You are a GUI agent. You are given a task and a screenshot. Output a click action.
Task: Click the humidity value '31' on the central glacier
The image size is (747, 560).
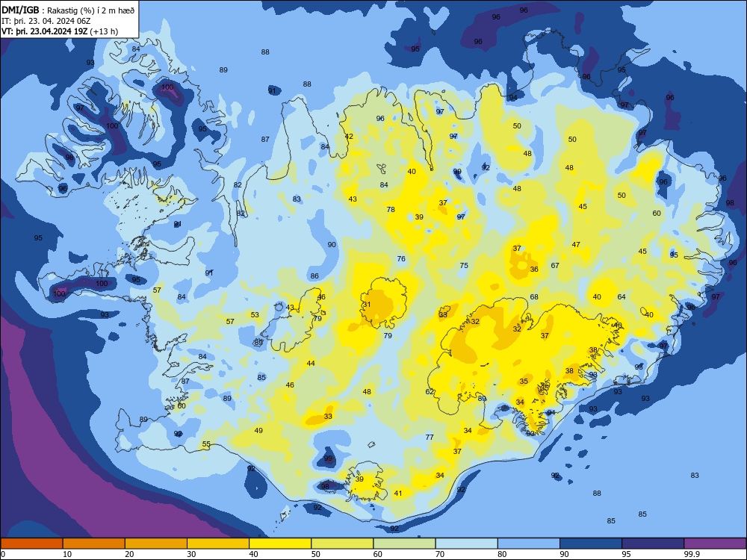pos(367,305)
